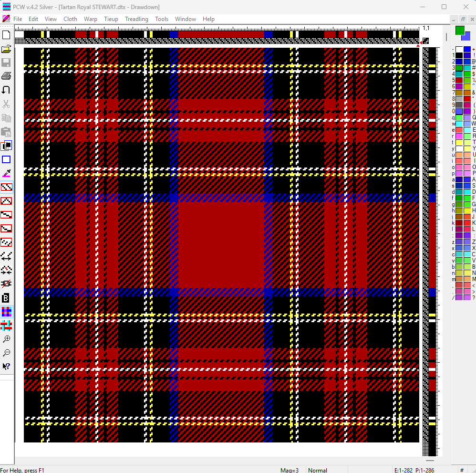Click the Cut scissors icon
Screen dimensions: 476x473
pos(6,104)
